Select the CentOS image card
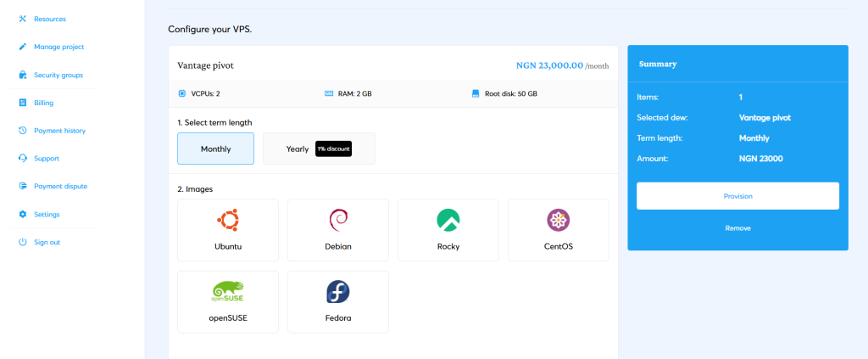868x359 pixels. point(558,230)
